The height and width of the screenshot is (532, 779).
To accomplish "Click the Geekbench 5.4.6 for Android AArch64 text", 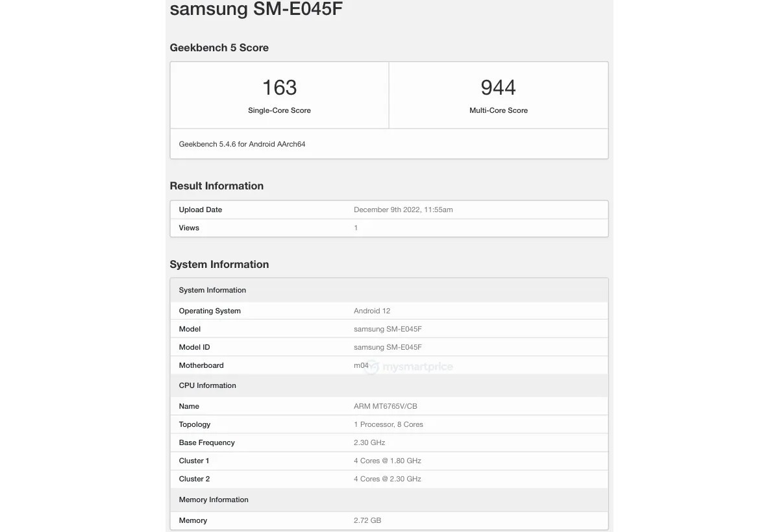I will pos(242,144).
